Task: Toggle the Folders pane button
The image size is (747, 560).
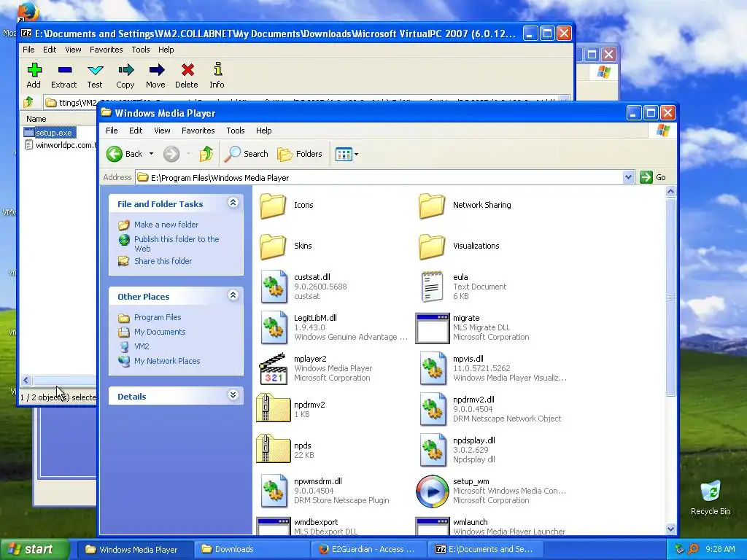Action: 300,154
